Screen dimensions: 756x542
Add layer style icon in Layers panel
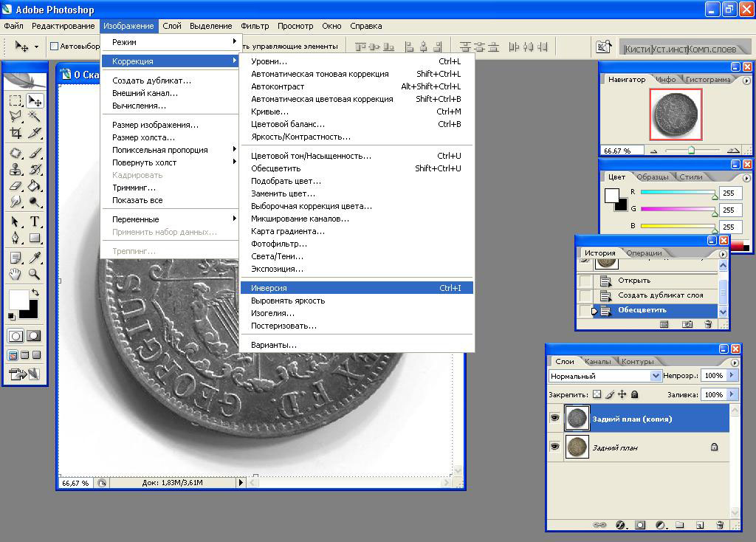[621, 525]
